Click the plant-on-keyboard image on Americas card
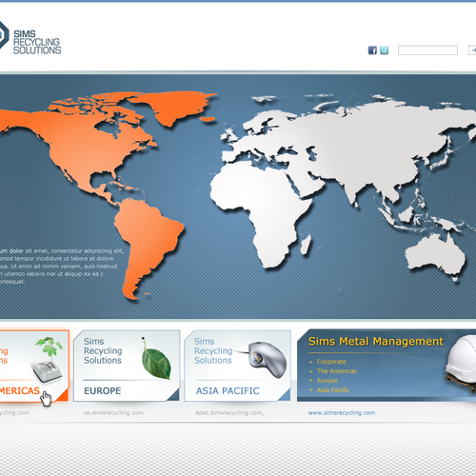Screen dimensions: 476x476 (x=48, y=359)
